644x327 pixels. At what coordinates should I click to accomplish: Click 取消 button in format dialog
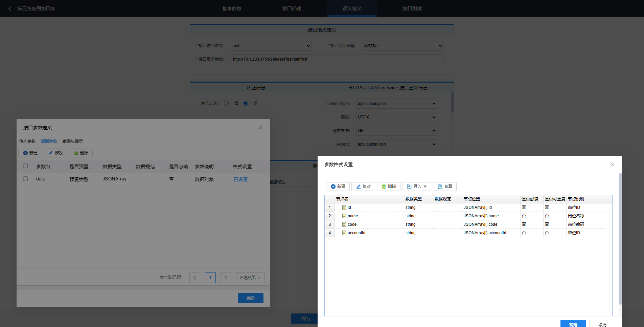[602, 324]
